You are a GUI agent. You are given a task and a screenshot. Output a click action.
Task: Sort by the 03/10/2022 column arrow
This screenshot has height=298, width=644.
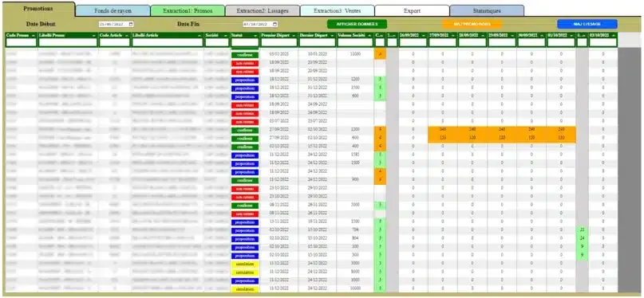[614, 36]
